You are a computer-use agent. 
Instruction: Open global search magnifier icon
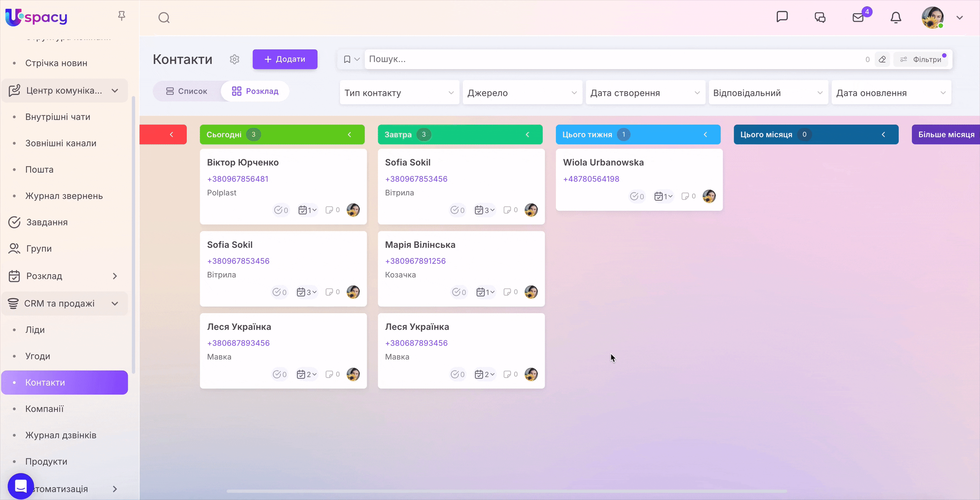164,18
